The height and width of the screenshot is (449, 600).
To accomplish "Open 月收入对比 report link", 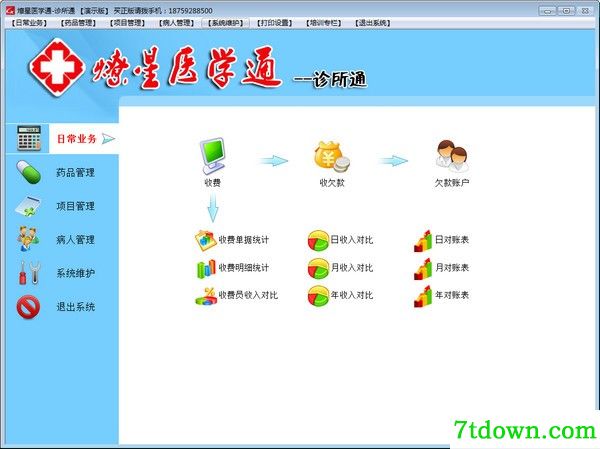I will coord(352,268).
